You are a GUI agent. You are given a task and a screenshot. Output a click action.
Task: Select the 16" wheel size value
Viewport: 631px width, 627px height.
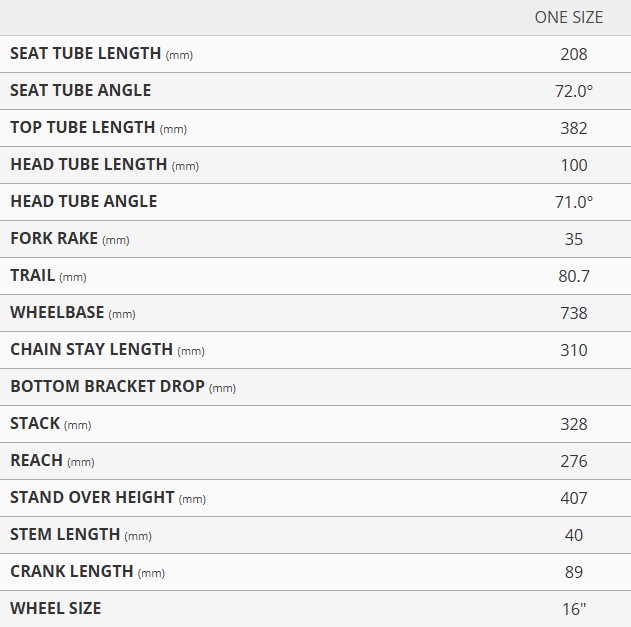573,609
